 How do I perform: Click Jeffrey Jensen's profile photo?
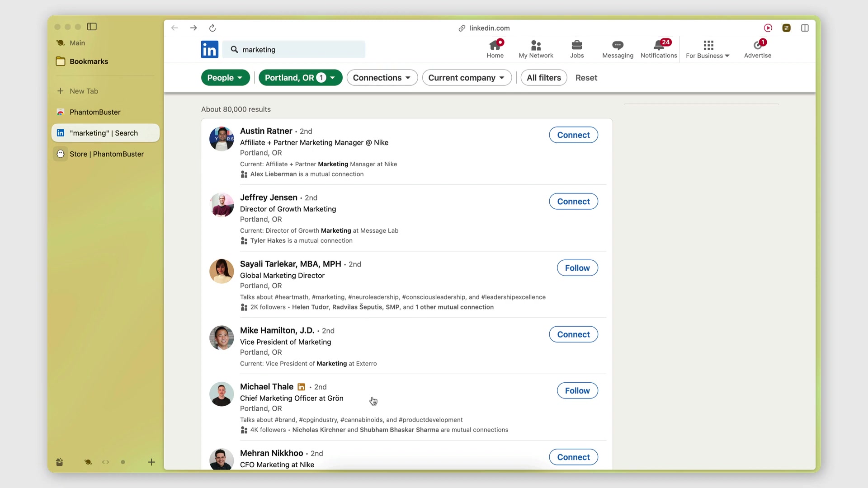pos(222,205)
